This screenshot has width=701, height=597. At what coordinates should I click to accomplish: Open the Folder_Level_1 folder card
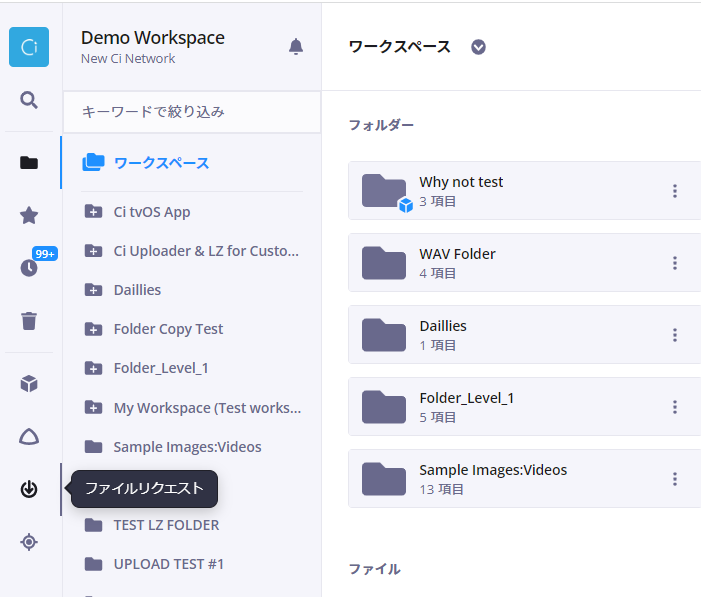(524, 407)
